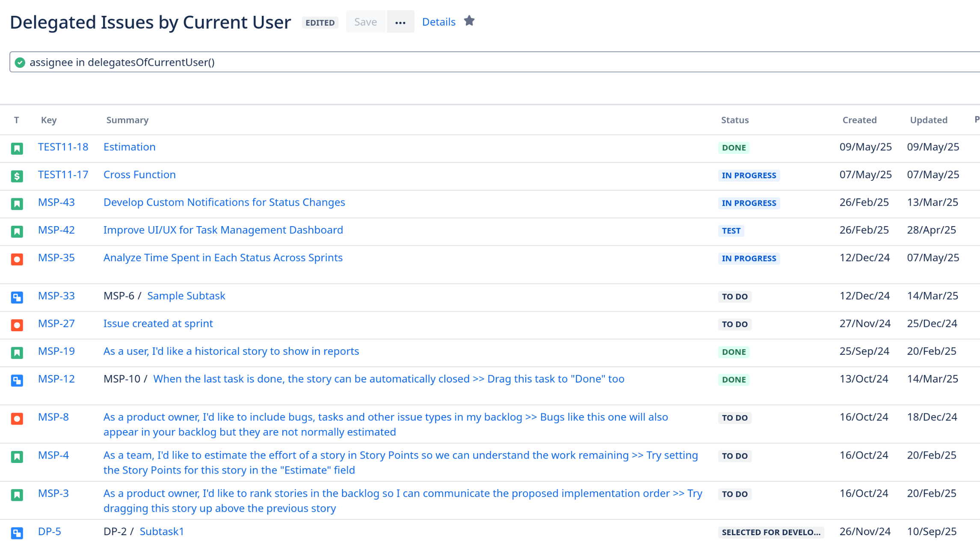980x551 pixels.
Task: Click IN PROGRESS status of Cross Function
Action: tap(749, 175)
